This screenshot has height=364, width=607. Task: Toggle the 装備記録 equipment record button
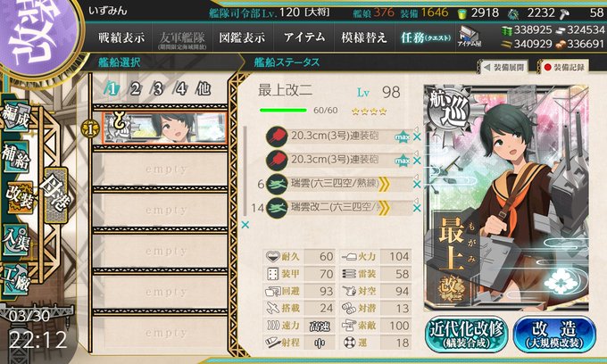(563, 67)
